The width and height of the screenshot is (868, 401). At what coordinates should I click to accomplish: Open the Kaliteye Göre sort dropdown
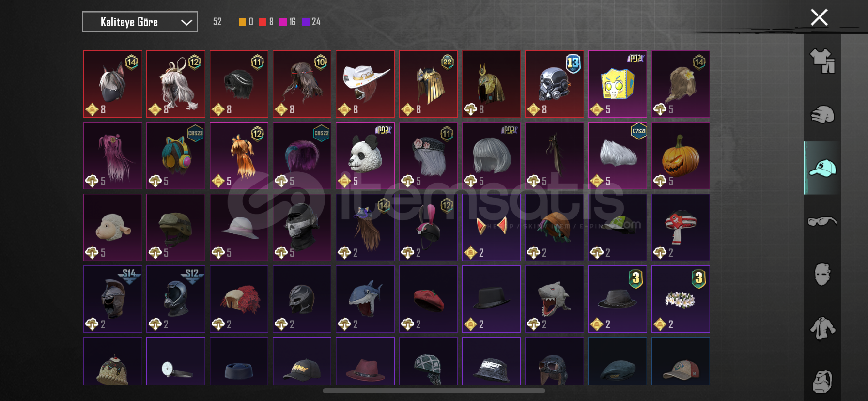[139, 22]
